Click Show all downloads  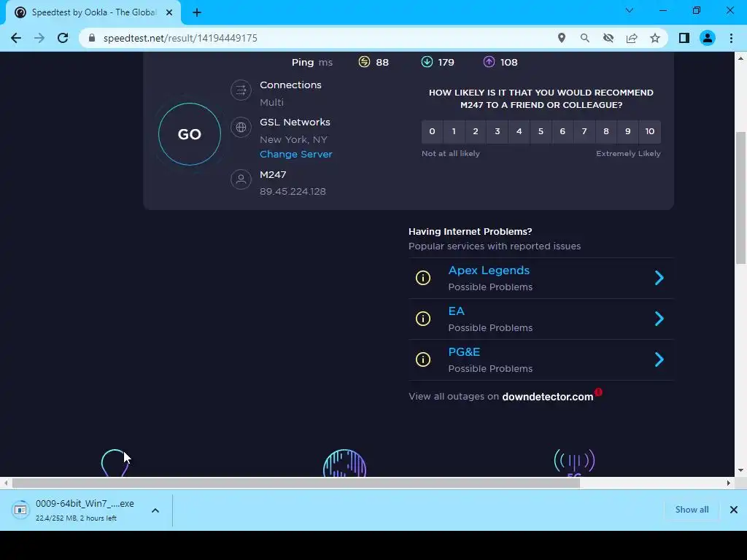tap(692, 510)
